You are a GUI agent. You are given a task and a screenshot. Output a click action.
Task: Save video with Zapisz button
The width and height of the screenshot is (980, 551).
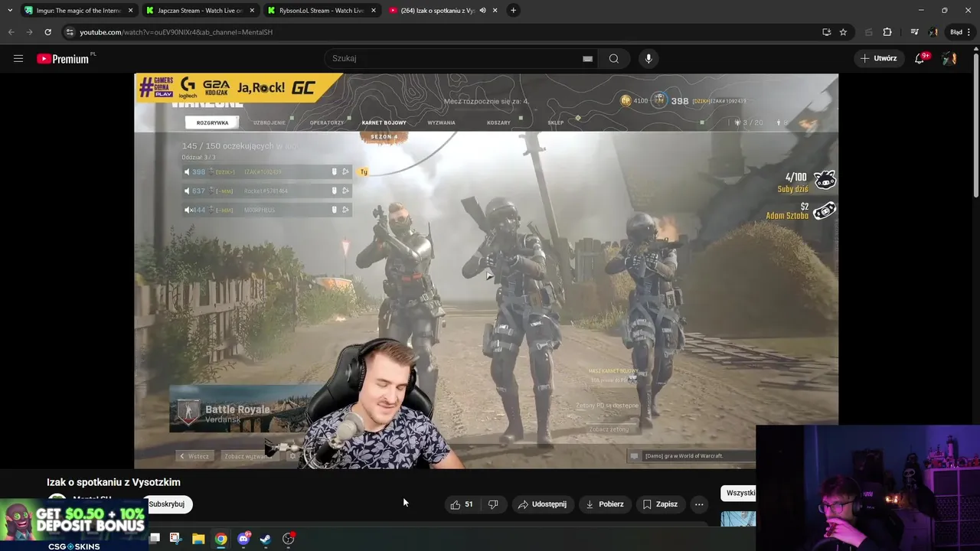pos(659,504)
